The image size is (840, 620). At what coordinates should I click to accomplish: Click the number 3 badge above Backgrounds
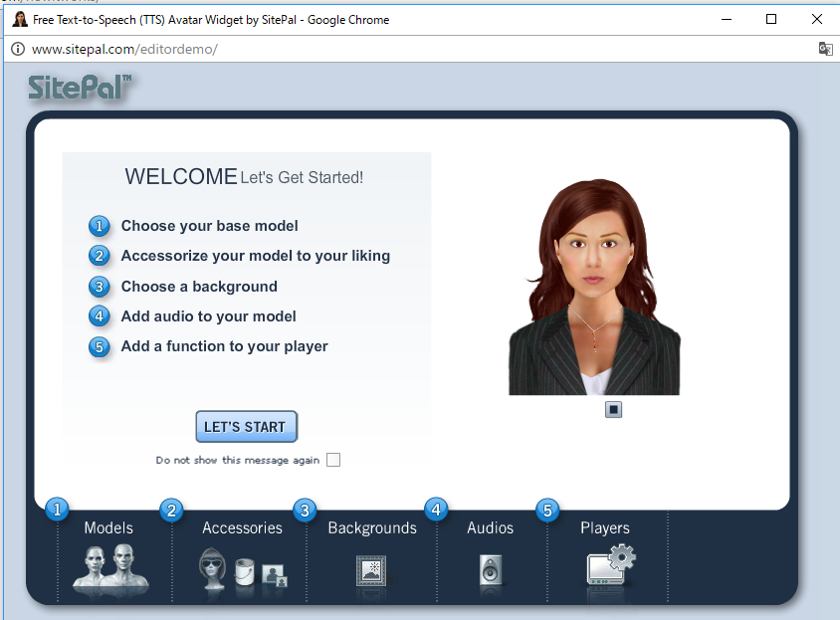click(x=305, y=510)
